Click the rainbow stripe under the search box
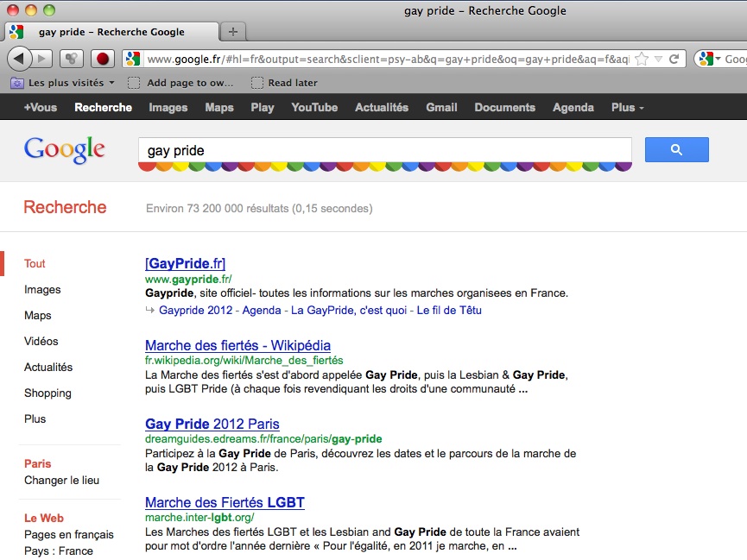The height and width of the screenshot is (560, 747). coord(385,166)
